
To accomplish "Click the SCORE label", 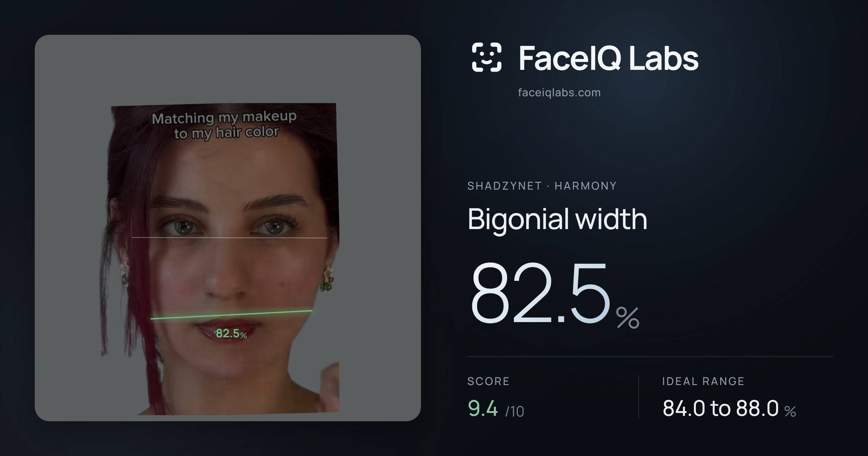I will tap(488, 381).
